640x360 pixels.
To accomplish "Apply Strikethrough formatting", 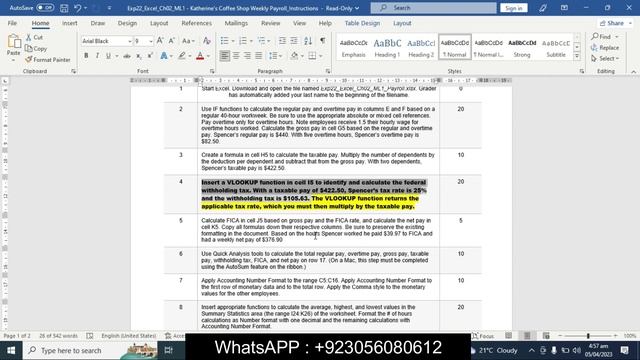I will tap(127, 56).
